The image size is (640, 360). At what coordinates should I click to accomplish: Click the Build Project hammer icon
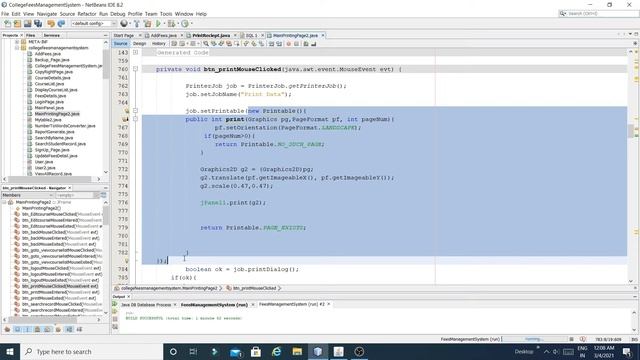point(137,24)
